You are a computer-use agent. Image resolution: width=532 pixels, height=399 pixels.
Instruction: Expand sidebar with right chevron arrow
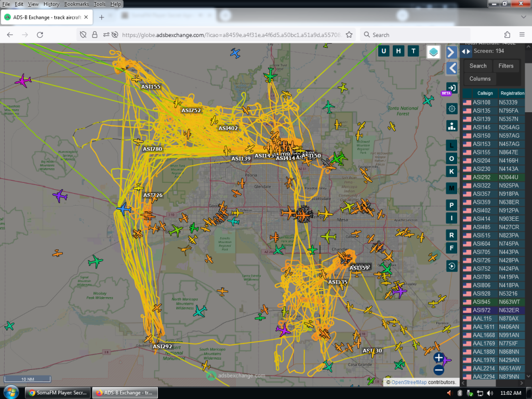(451, 52)
